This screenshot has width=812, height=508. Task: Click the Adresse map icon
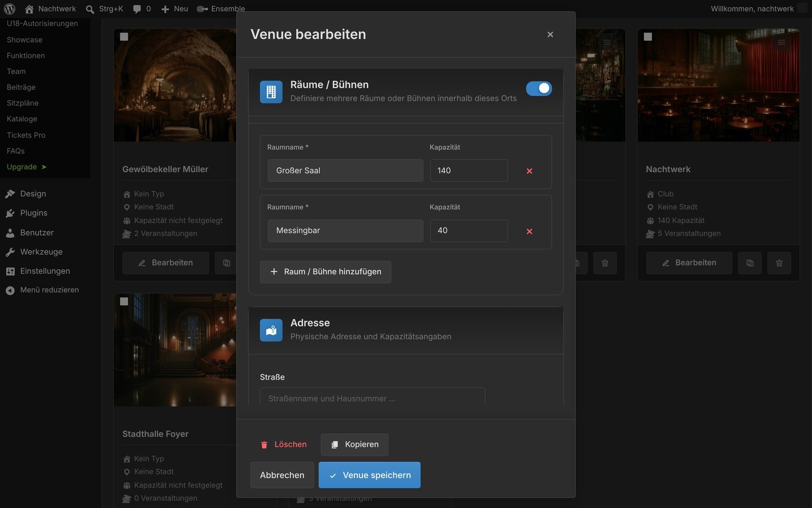click(271, 330)
